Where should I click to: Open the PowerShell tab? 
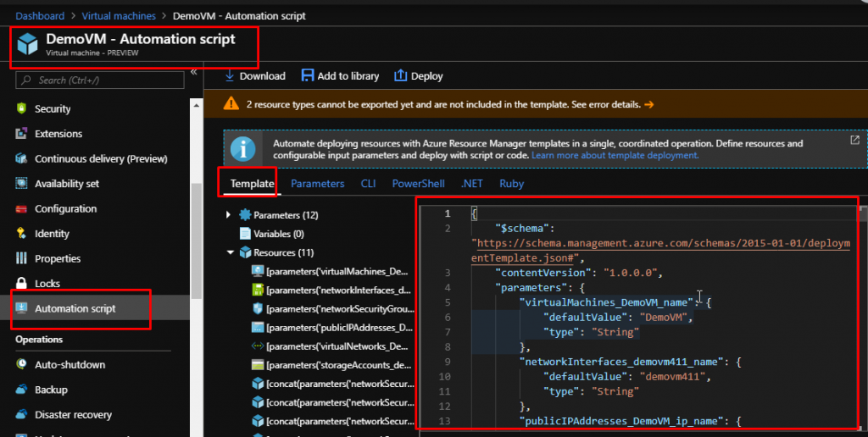click(x=419, y=184)
